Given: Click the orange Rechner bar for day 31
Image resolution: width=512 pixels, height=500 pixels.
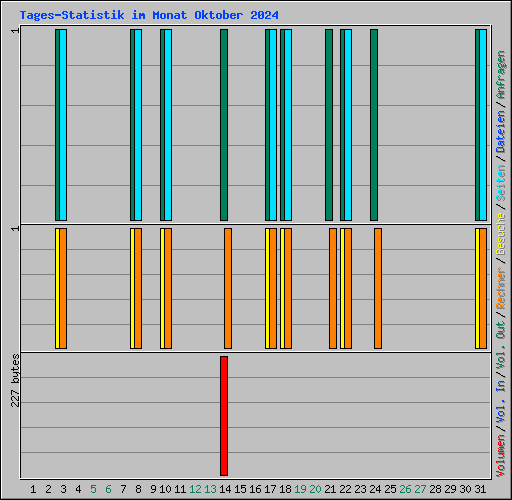Looking at the screenshot, I should click(483, 289).
